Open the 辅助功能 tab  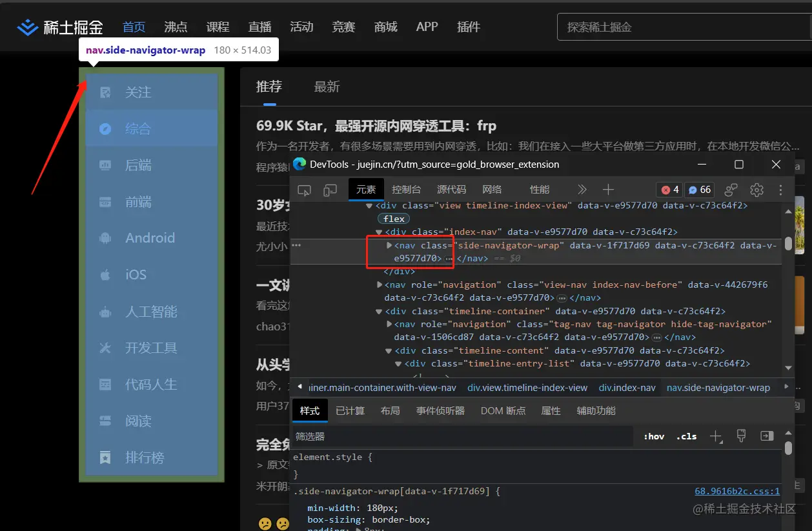click(x=596, y=411)
